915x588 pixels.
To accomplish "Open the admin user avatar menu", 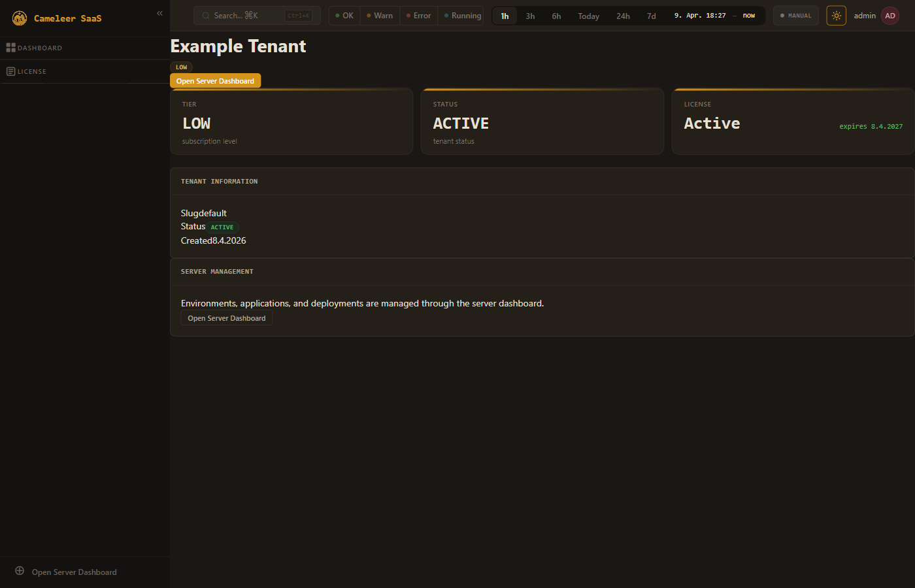I will point(890,16).
